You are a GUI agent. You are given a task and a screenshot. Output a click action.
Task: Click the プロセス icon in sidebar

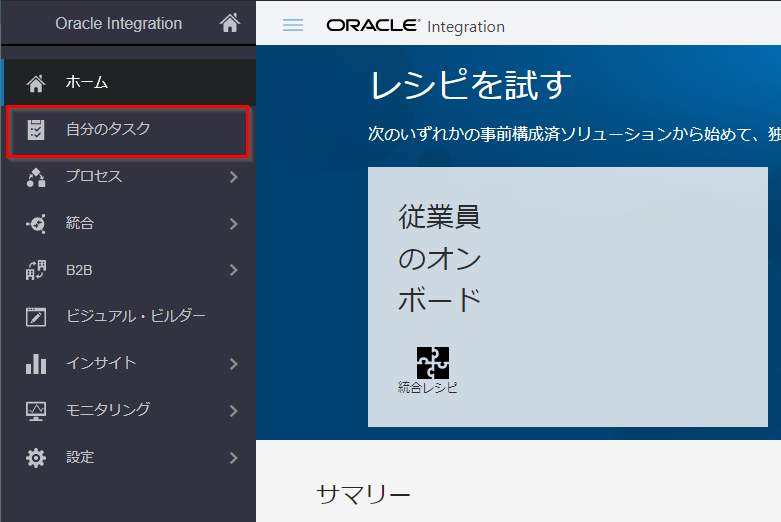click(36, 177)
